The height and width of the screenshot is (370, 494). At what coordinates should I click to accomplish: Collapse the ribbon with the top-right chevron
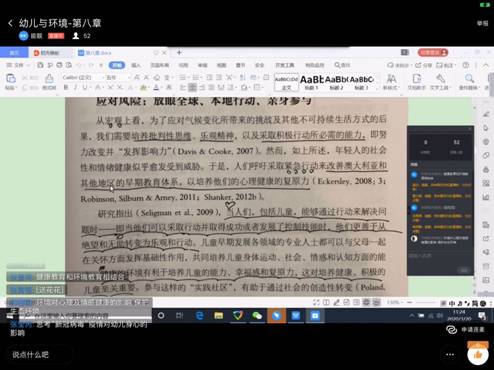(486, 65)
